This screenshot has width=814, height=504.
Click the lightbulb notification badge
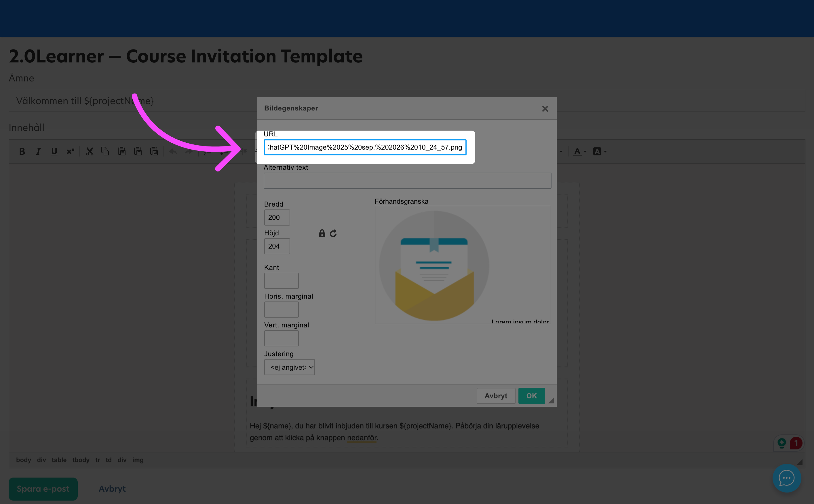pyautogui.click(x=782, y=443)
